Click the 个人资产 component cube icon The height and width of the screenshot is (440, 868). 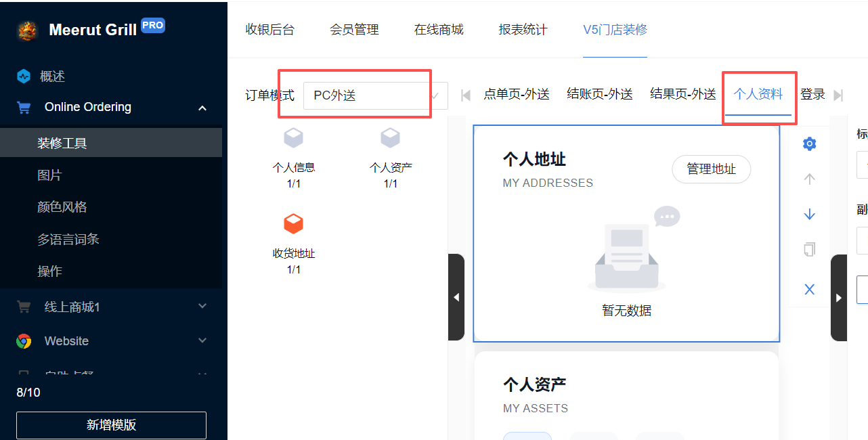pos(390,138)
